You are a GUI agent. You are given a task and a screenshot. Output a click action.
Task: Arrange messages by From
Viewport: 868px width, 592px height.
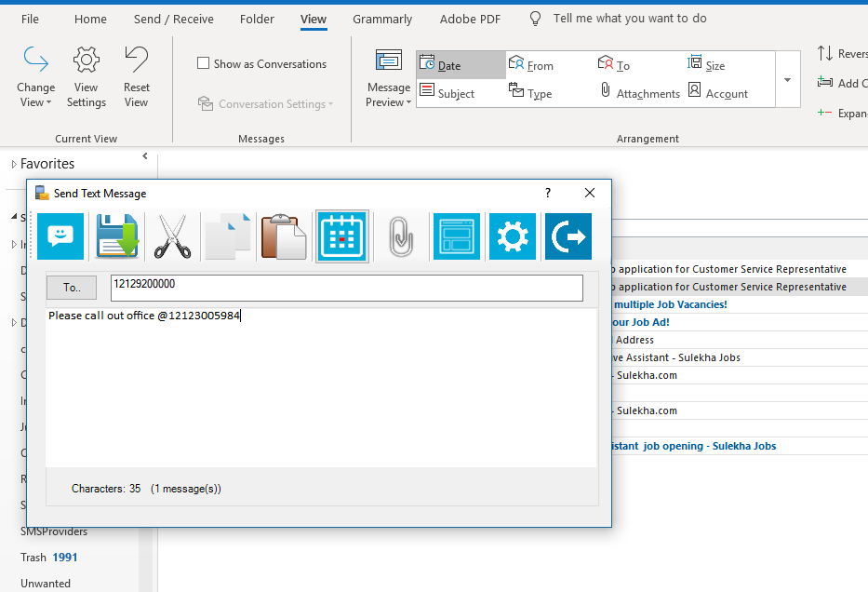tap(531, 65)
